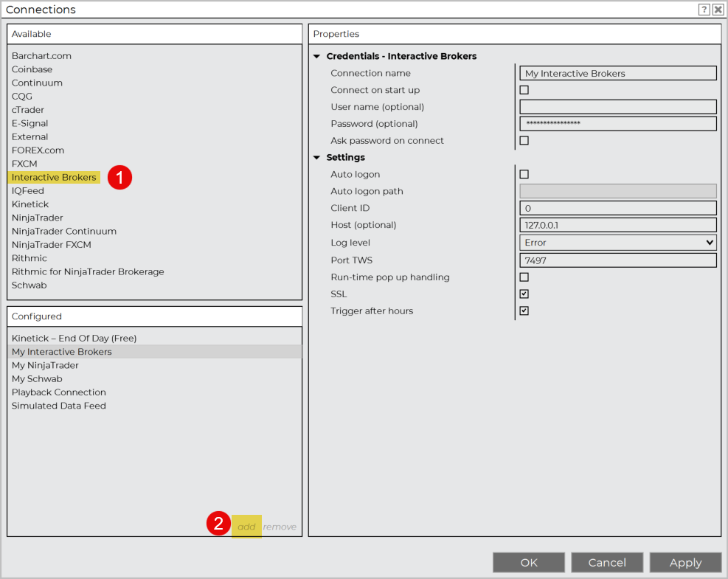Screen dimensions: 728x579
Task: Enable the Auto logon option
Action: (x=524, y=174)
